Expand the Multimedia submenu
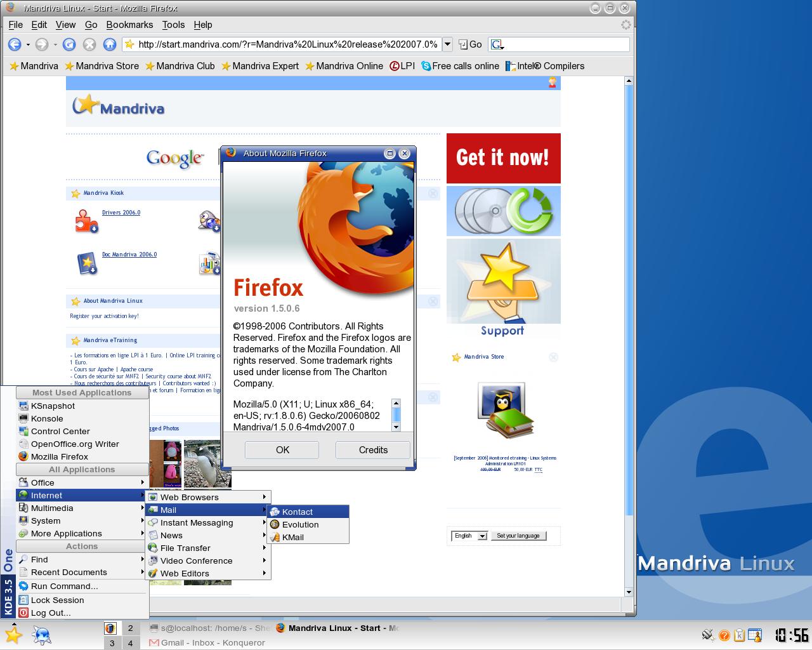 tap(82, 508)
